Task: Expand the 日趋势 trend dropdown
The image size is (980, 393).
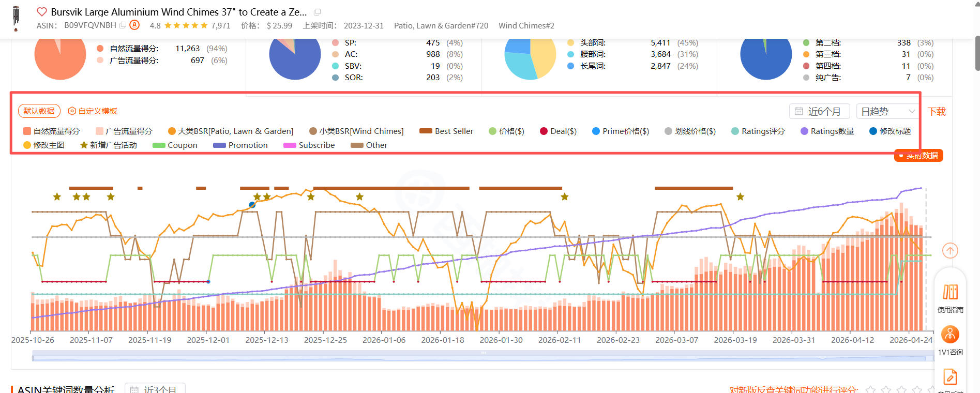Action: [887, 112]
